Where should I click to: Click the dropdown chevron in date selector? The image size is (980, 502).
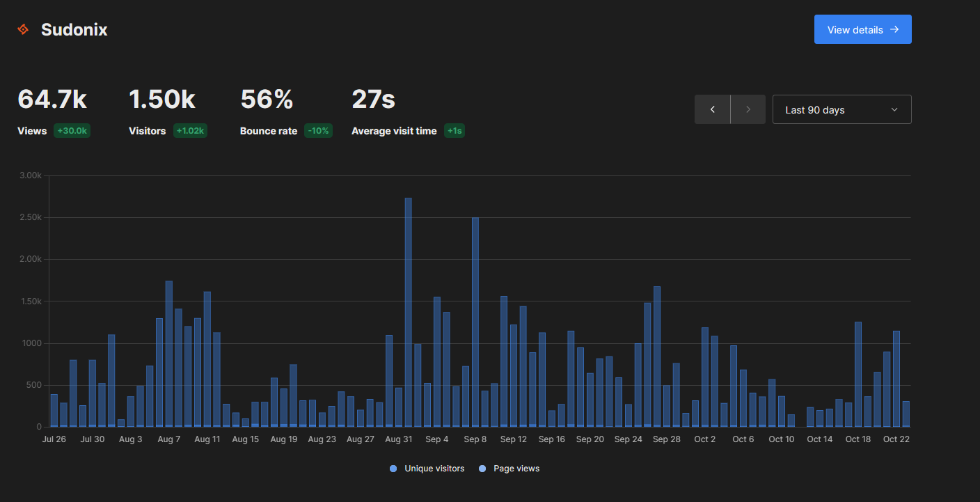[x=894, y=109]
